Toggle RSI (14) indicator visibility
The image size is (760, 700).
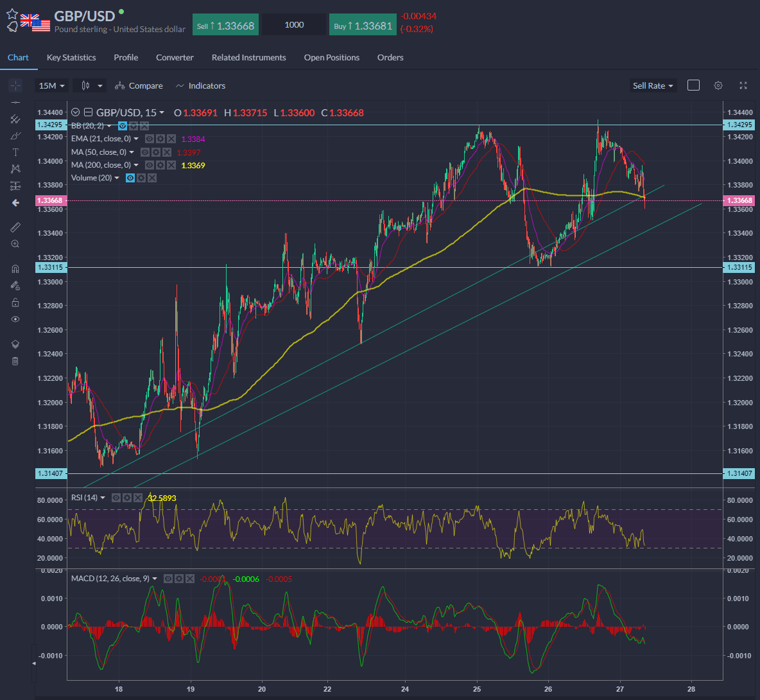(116, 498)
